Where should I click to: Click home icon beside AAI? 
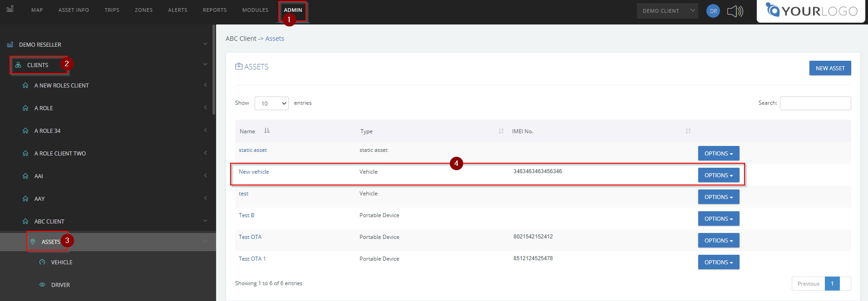25,176
